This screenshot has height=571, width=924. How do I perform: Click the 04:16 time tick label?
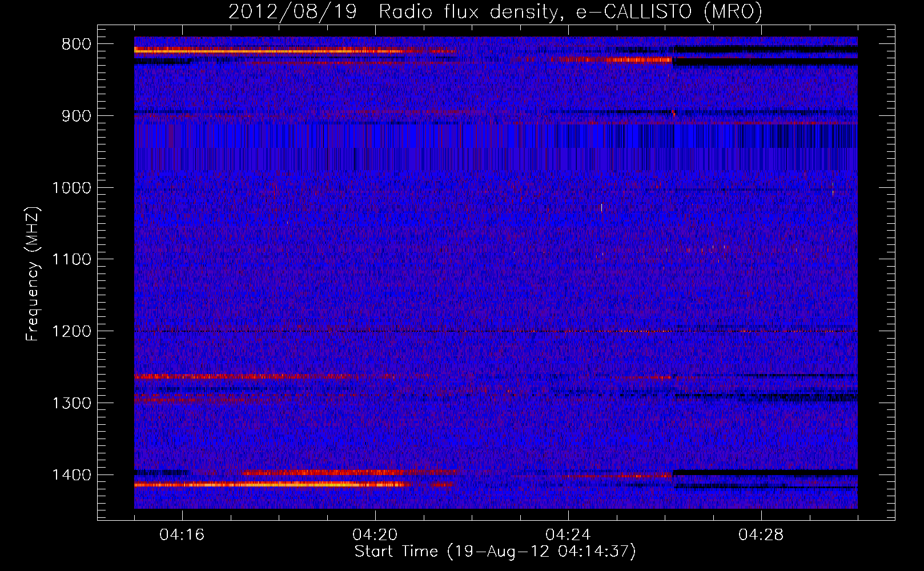pos(182,535)
